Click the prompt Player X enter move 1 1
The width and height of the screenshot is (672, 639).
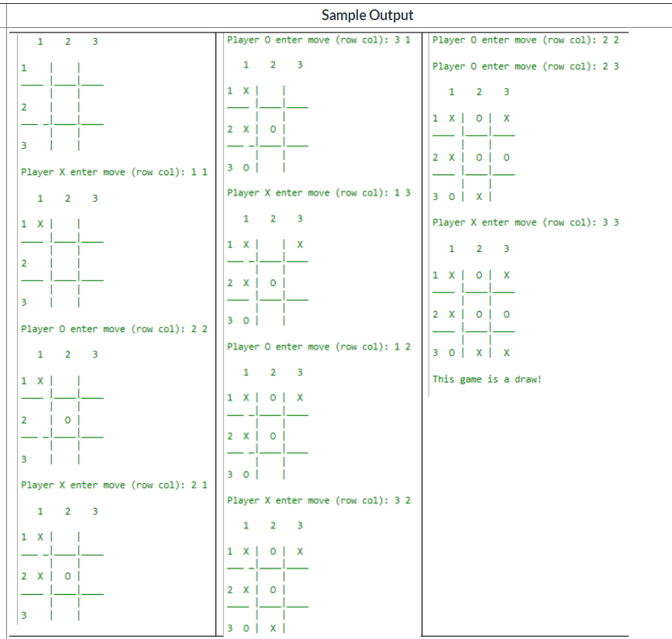[114, 171]
